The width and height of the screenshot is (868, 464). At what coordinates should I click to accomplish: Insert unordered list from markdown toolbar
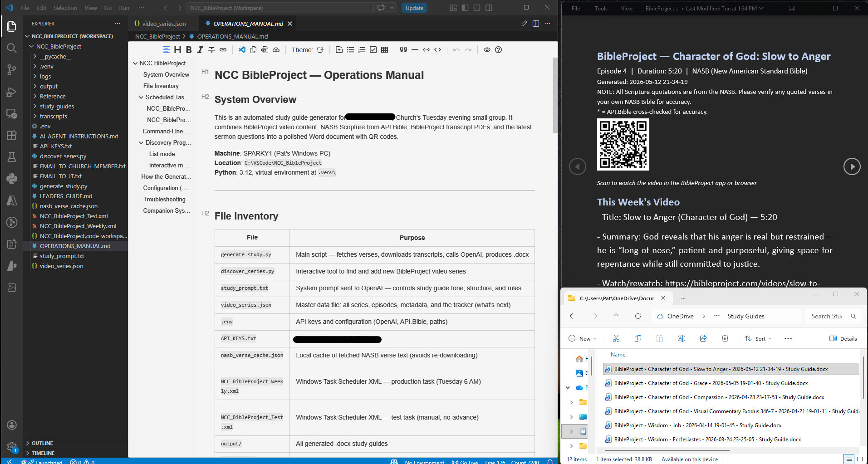point(350,50)
